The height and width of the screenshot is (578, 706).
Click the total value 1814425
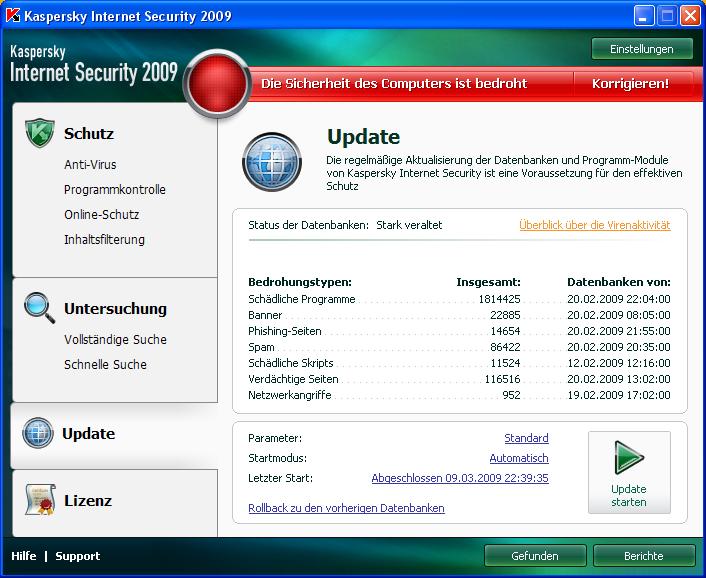[x=499, y=299]
